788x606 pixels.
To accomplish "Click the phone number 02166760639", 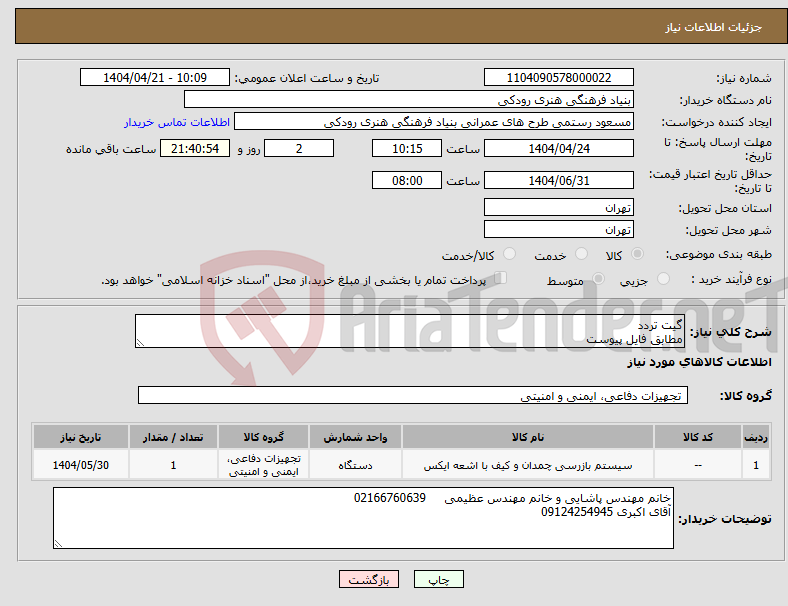I will coord(389,498).
